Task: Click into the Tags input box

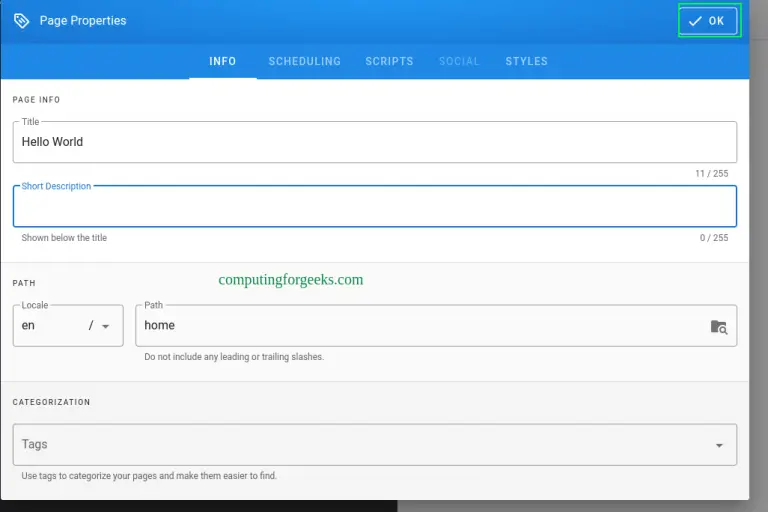Action: 360,445
